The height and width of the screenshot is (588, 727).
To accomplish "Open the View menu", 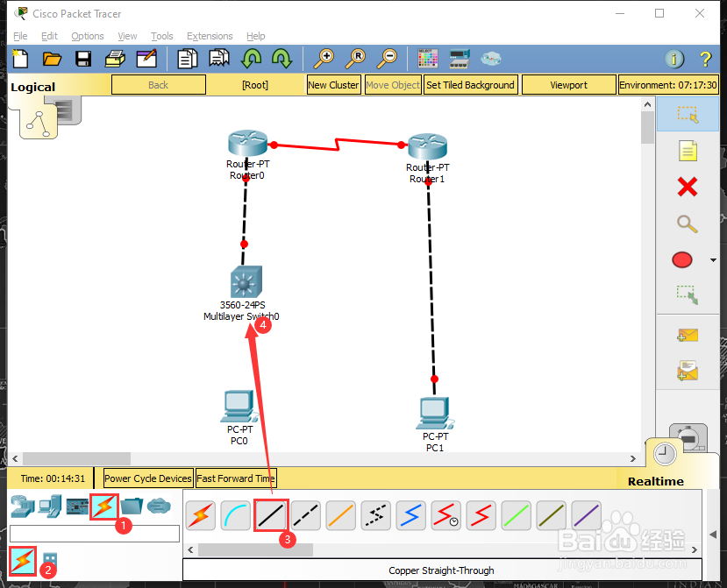I will (x=127, y=36).
